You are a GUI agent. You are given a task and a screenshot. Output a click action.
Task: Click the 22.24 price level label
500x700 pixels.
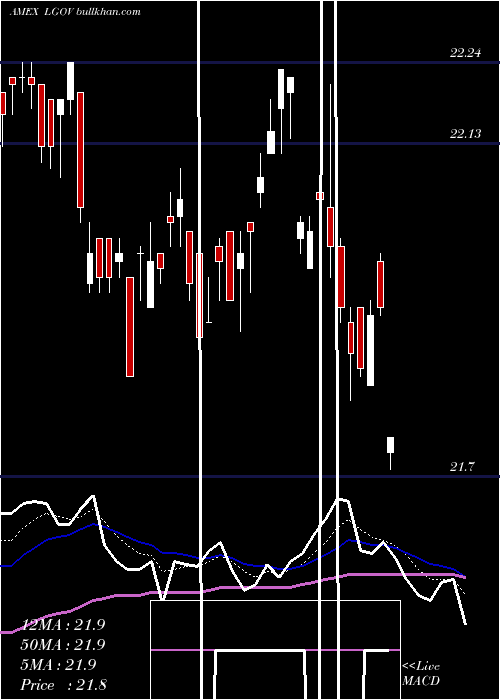[465, 53]
